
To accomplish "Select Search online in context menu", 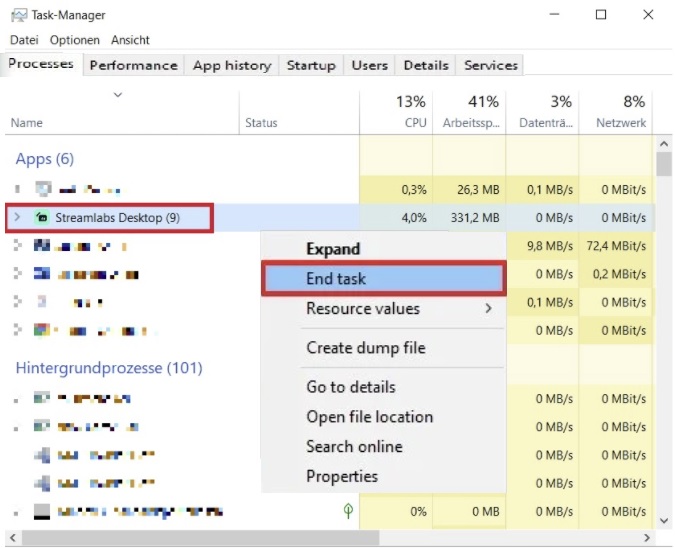I will [x=354, y=446].
